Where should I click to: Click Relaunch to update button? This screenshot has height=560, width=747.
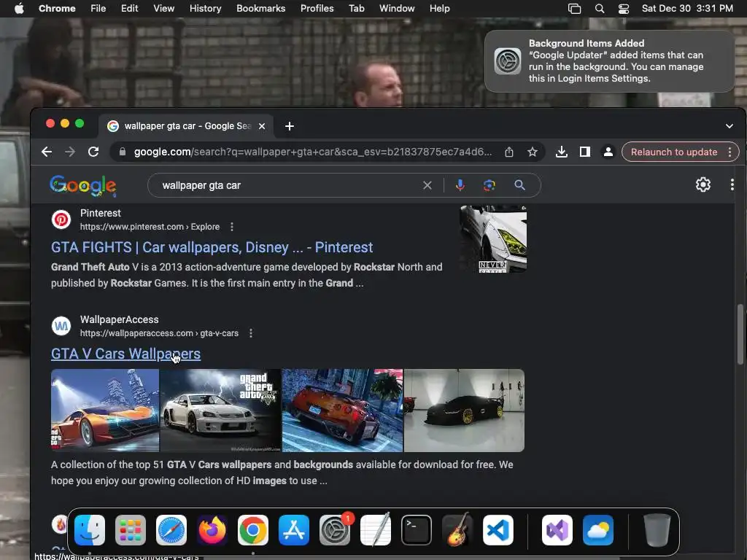[673, 152]
